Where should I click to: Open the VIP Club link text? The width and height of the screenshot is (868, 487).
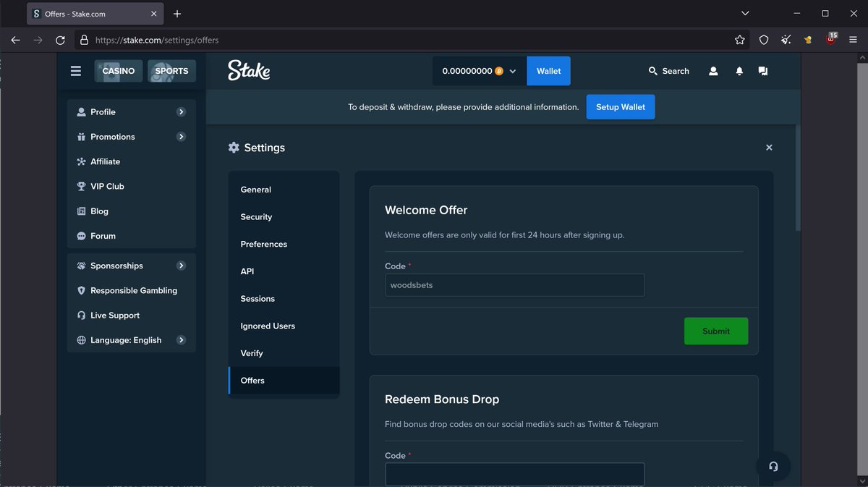tap(107, 186)
